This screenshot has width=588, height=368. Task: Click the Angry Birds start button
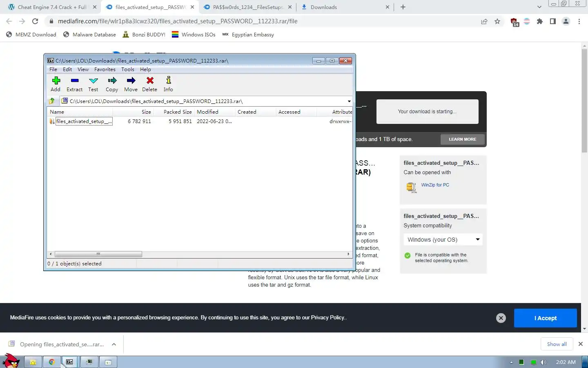[x=11, y=361]
